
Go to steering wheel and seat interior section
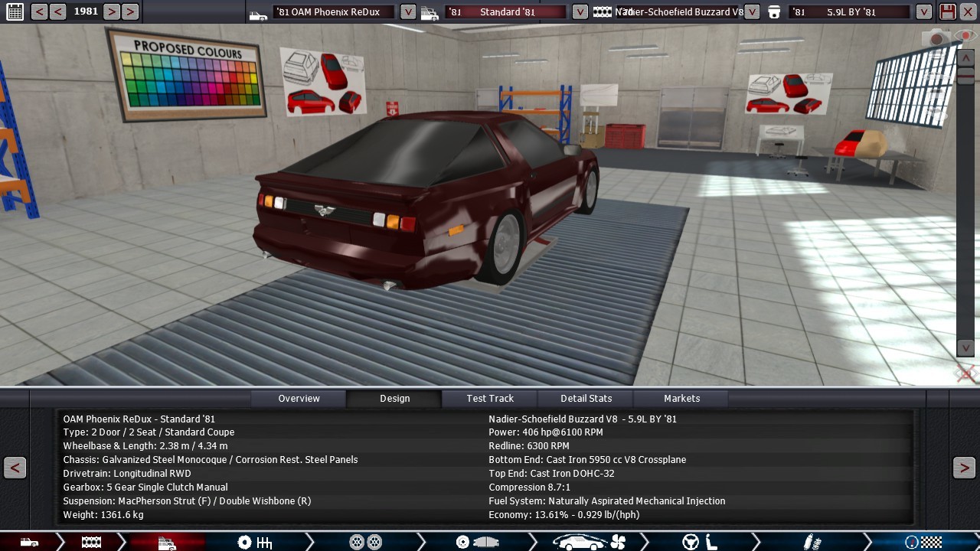pyautogui.click(x=699, y=543)
